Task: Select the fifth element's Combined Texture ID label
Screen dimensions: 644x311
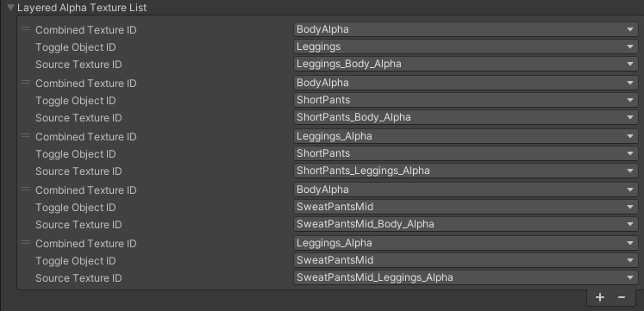Action: pos(86,243)
